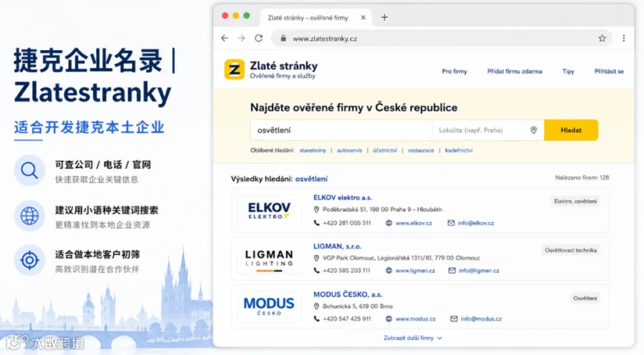Bookmark this page with the star icon
This screenshot has height=355, width=644.
pyautogui.click(x=602, y=38)
